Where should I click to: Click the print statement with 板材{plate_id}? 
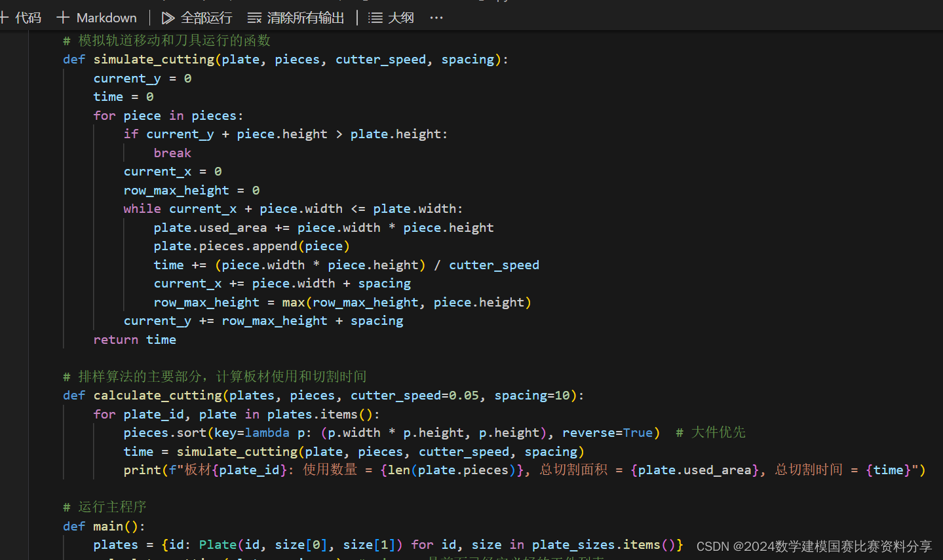[524, 470]
